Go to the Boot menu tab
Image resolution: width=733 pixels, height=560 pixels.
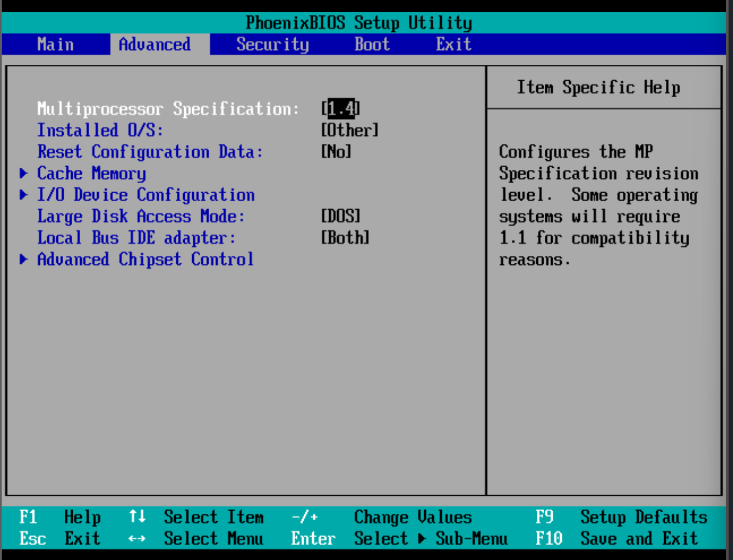click(x=372, y=44)
